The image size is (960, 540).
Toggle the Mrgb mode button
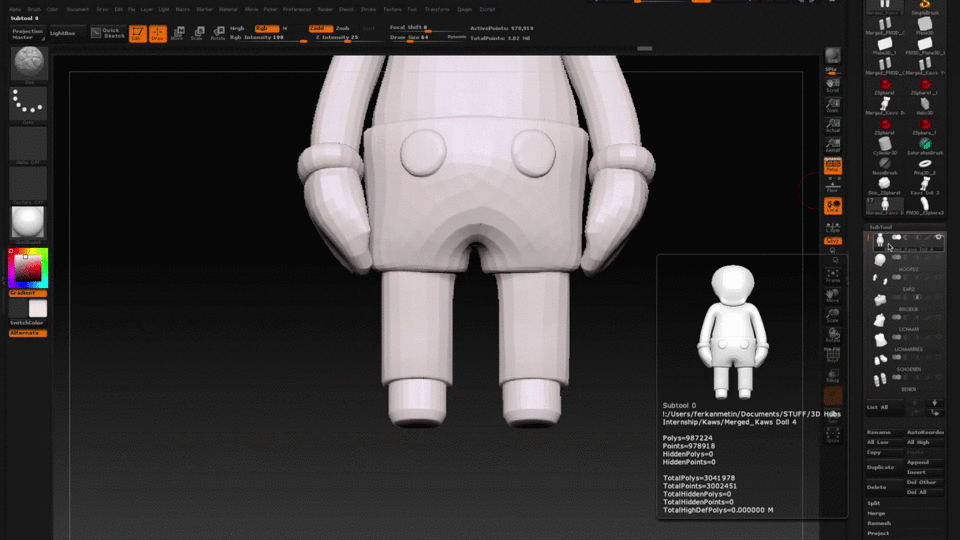(237, 28)
